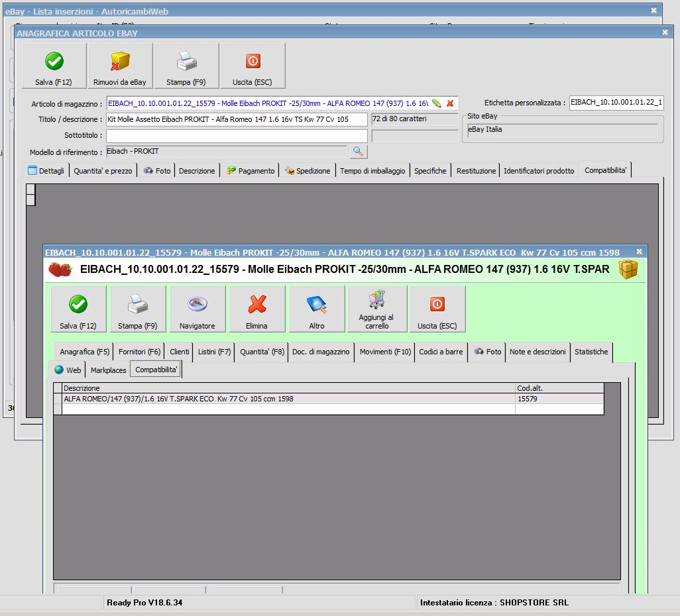Viewport: 680px width, 616px height.
Task: Click green edit pencil icon beside Articolo di magazzino
Action: click(x=437, y=103)
